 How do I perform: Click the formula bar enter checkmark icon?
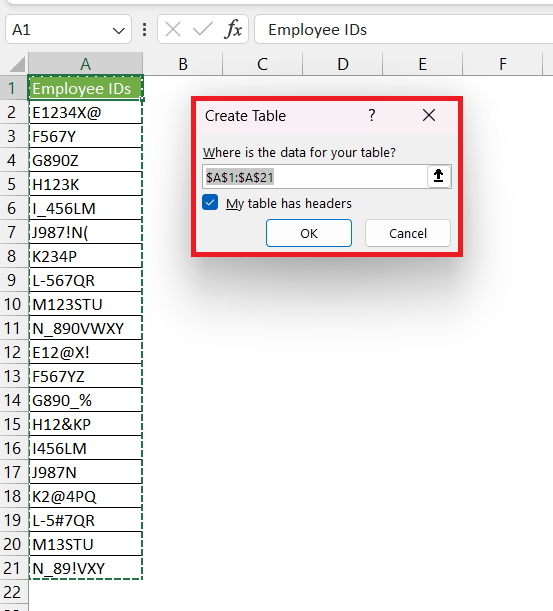(x=203, y=30)
